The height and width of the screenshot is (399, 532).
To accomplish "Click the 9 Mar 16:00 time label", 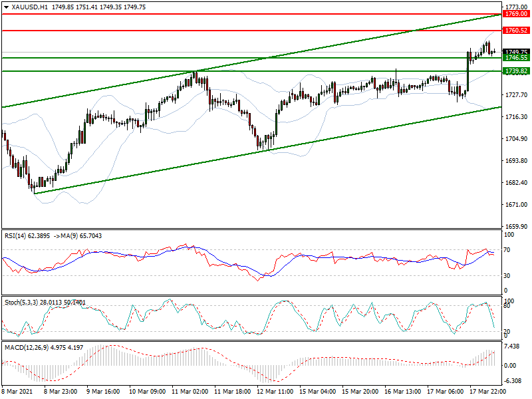I will coord(103,392).
